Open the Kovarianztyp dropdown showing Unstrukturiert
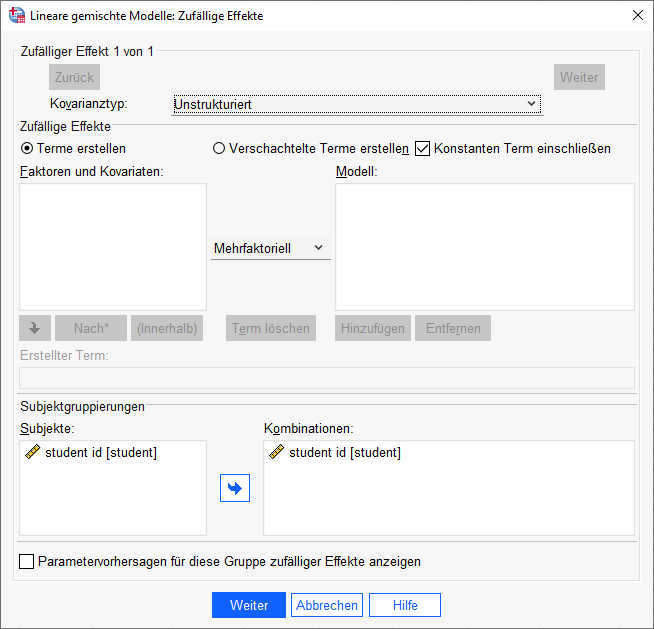Screen dimensions: 654x629 (x=357, y=104)
